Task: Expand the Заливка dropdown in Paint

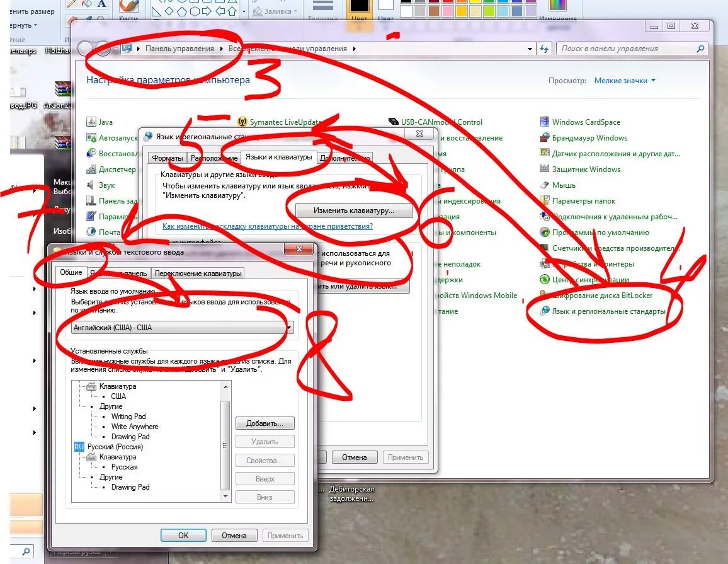Action: pos(275,11)
